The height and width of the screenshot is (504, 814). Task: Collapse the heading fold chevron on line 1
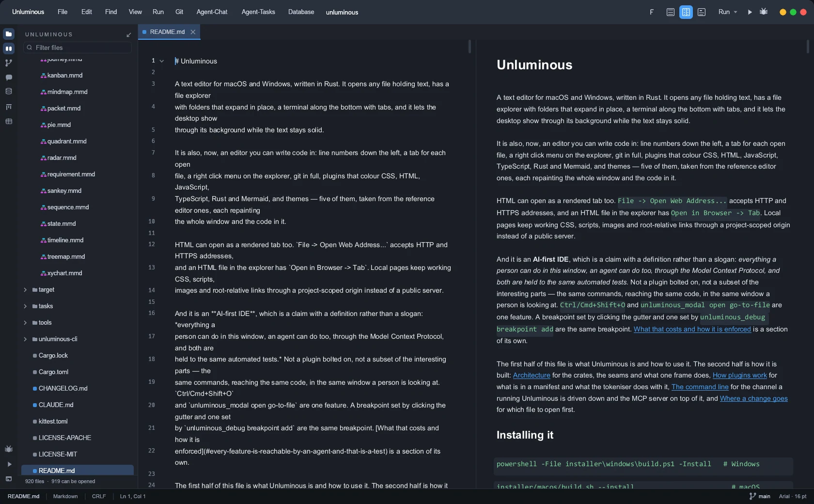(x=162, y=61)
